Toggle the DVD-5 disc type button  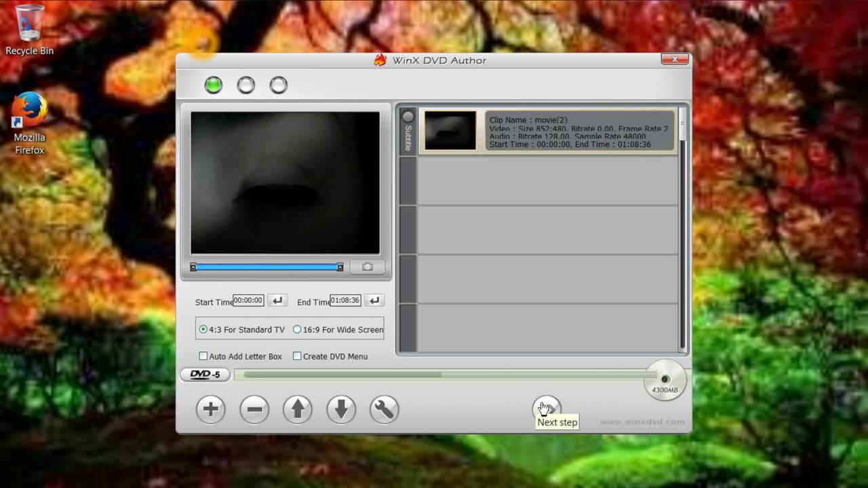click(205, 374)
